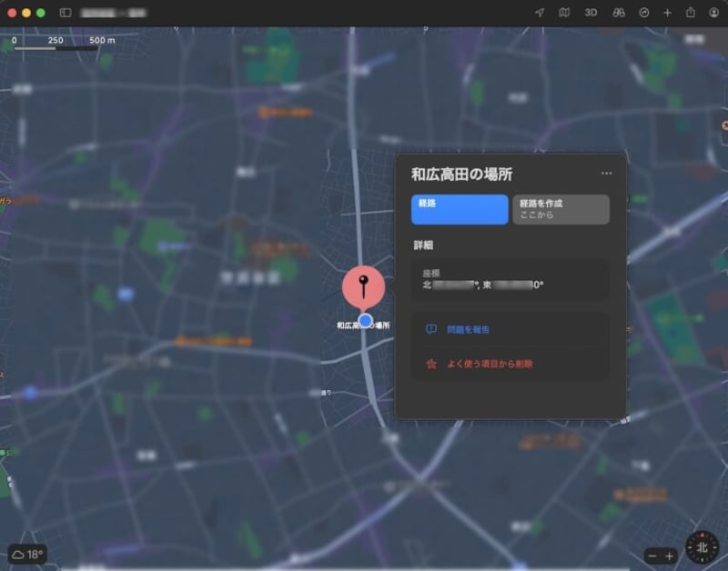Select よく使う項目から削除

tap(489, 364)
